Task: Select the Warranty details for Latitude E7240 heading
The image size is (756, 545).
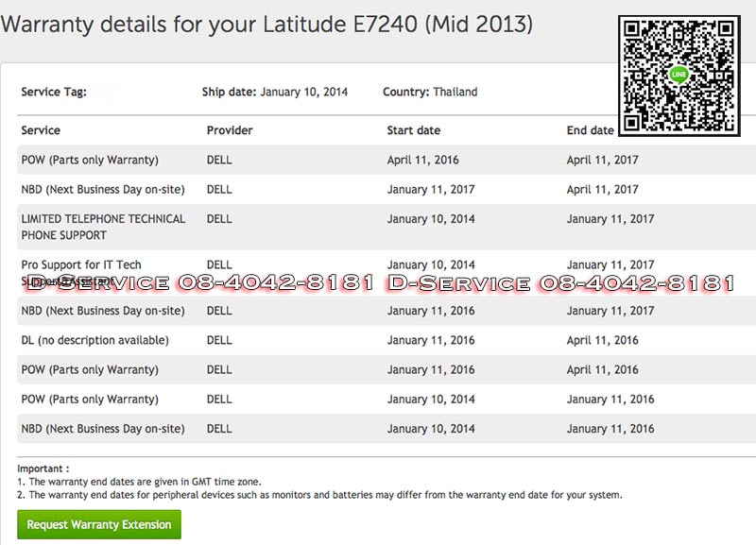Action: point(266,25)
